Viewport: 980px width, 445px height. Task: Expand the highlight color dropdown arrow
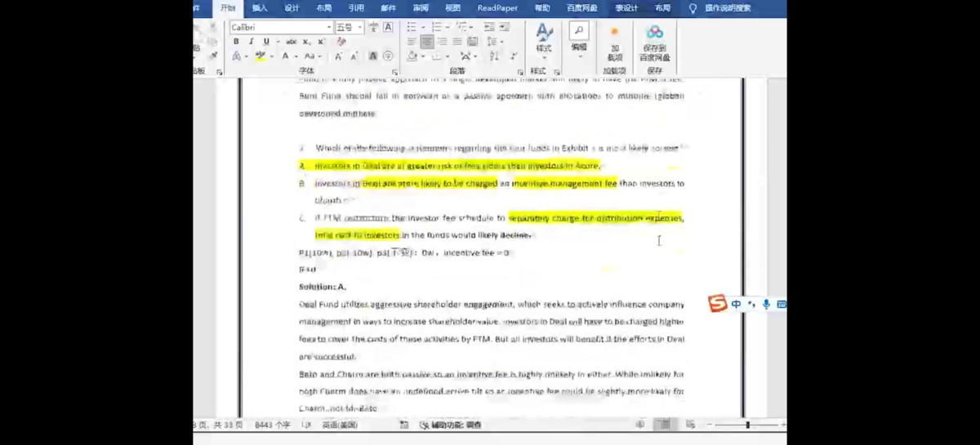(270, 56)
